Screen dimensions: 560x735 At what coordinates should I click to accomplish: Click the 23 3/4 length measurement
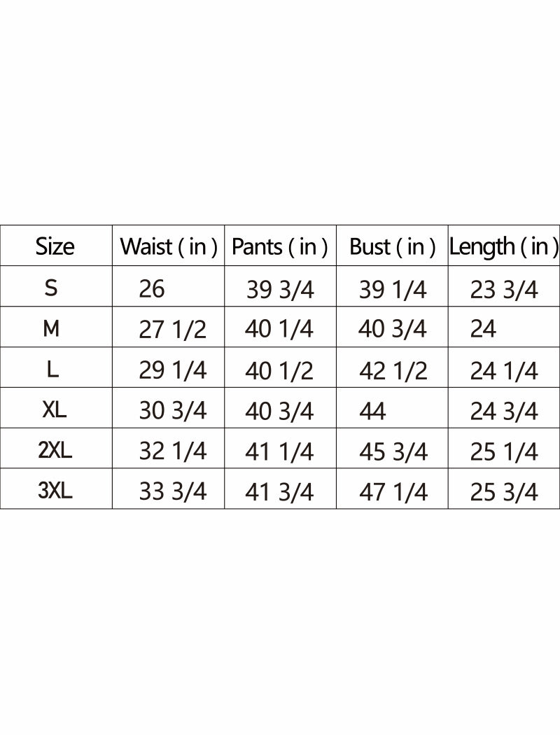point(504,289)
